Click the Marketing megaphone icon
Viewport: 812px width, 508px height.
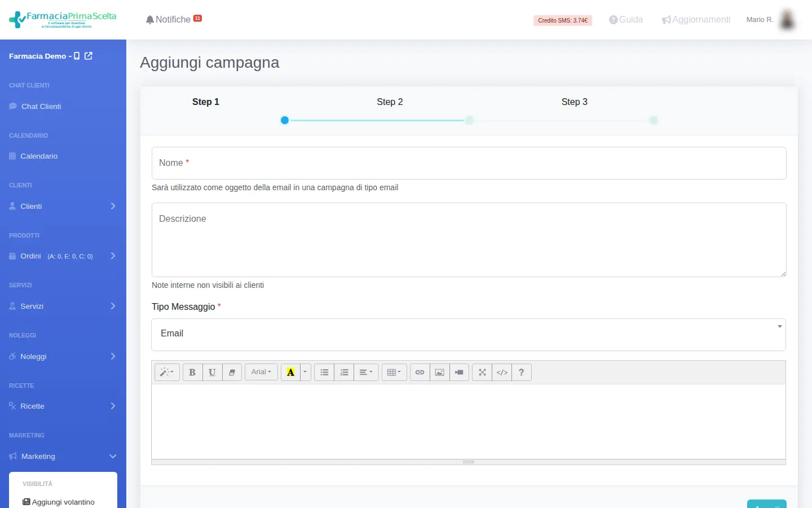tap(13, 456)
